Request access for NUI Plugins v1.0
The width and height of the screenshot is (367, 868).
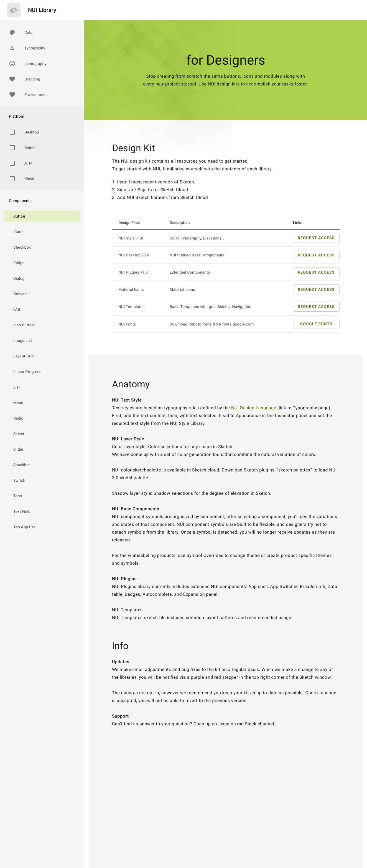(x=316, y=272)
